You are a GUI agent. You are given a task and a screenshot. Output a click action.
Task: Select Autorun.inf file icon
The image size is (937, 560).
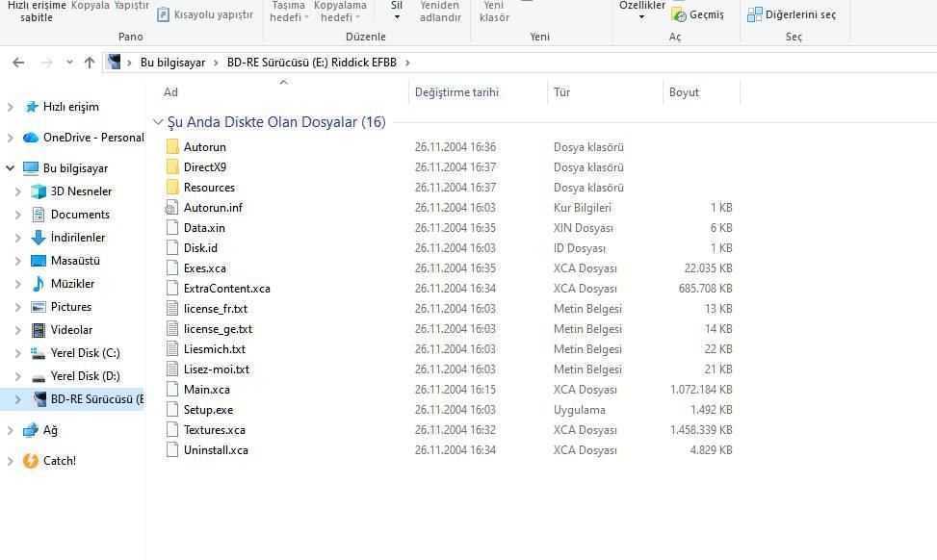click(172, 208)
